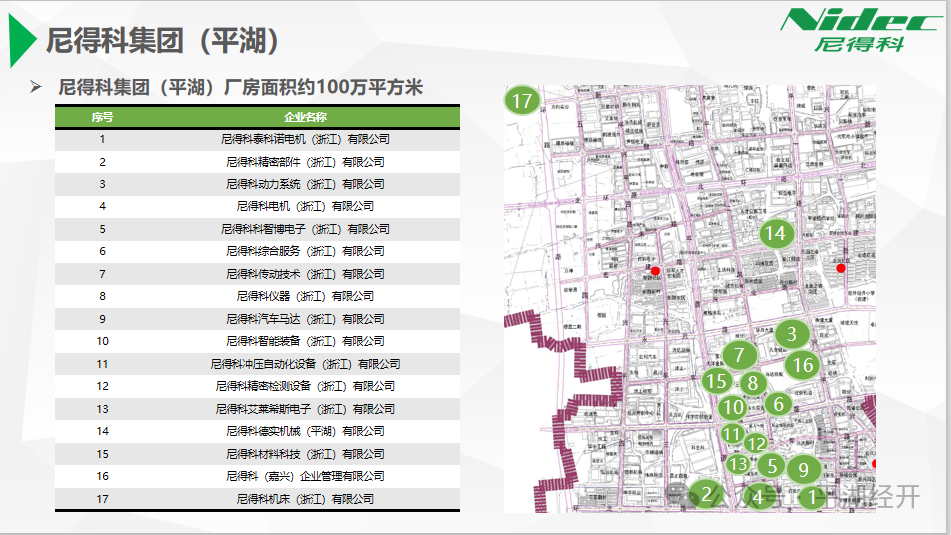Click the Nidec logo
The height and width of the screenshot is (535, 951).
[x=860, y=30]
